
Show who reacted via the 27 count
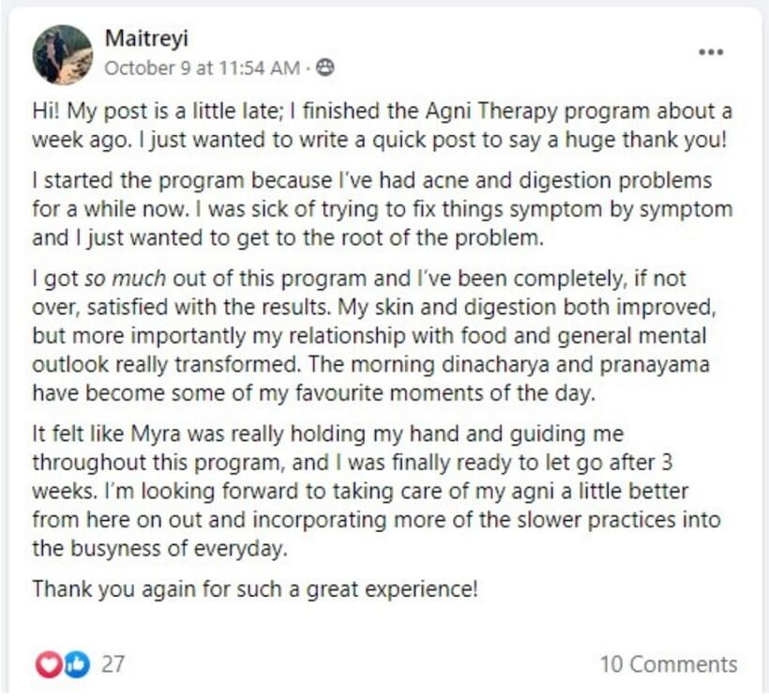pos(113,664)
